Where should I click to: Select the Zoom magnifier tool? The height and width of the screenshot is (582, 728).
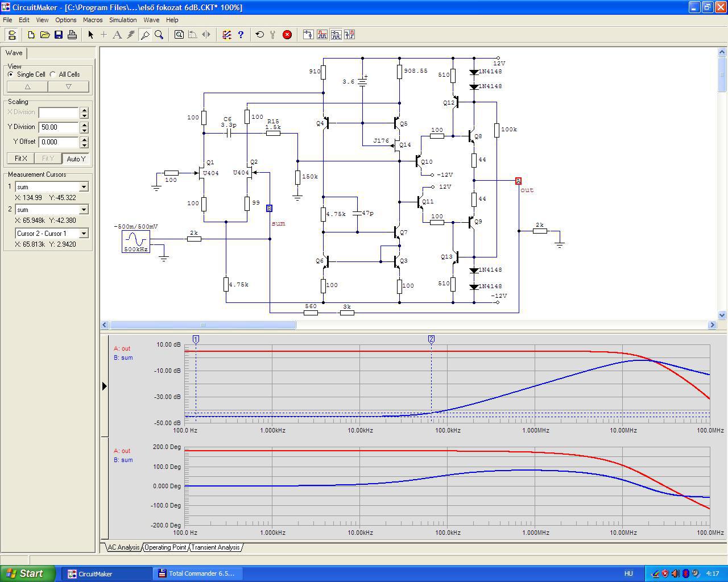pos(159,35)
